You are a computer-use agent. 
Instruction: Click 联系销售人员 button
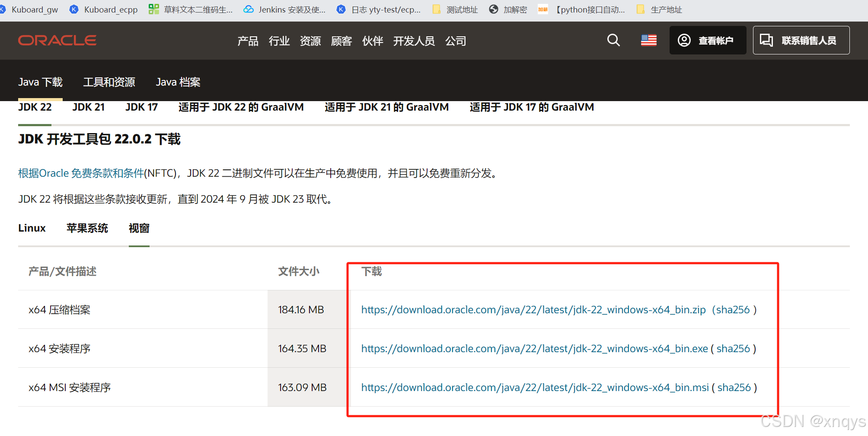(801, 40)
